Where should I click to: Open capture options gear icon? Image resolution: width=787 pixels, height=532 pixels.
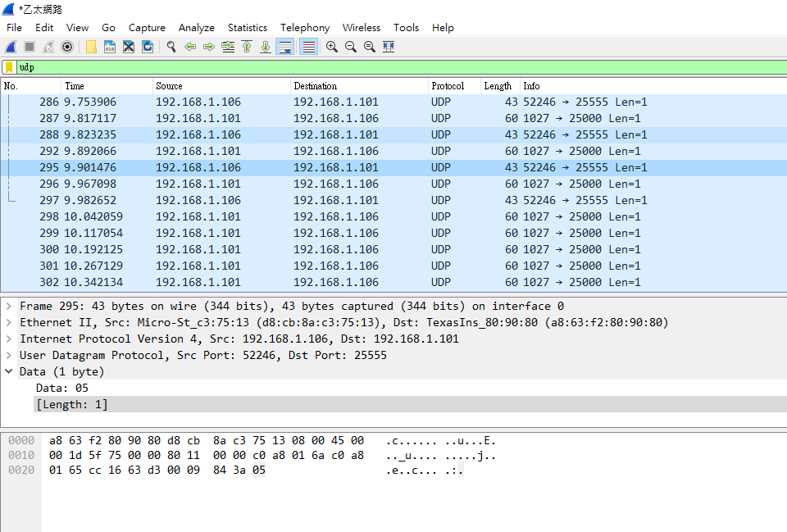(x=67, y=47)
